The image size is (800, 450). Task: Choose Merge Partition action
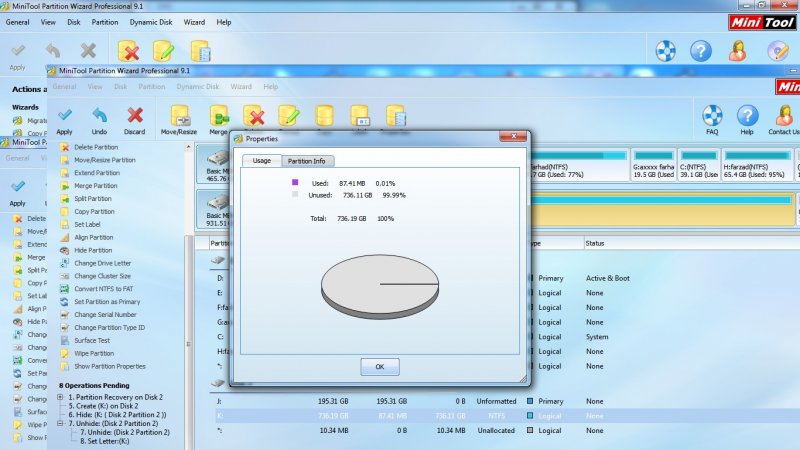tap(95, 186)
